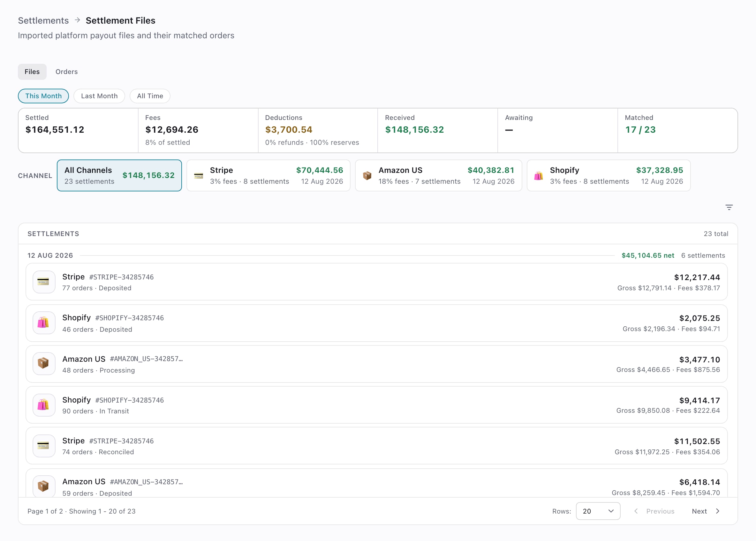Click the Shopify channel bags icon
This screenshot has height=541, width=756.
[x=539, y=175]
